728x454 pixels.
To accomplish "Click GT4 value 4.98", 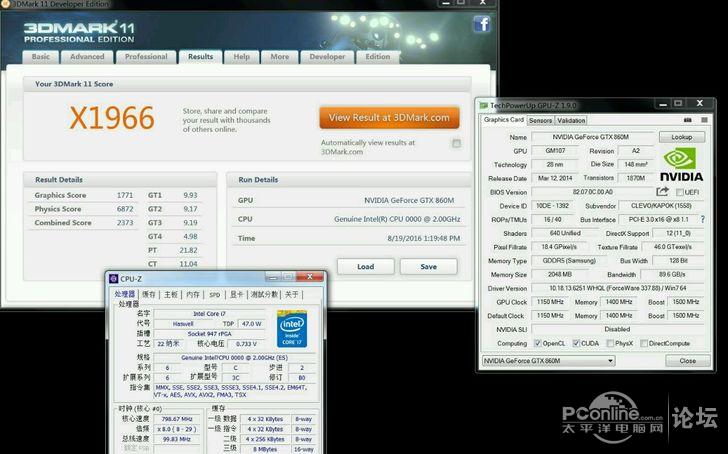I will [x=190, y=237].
